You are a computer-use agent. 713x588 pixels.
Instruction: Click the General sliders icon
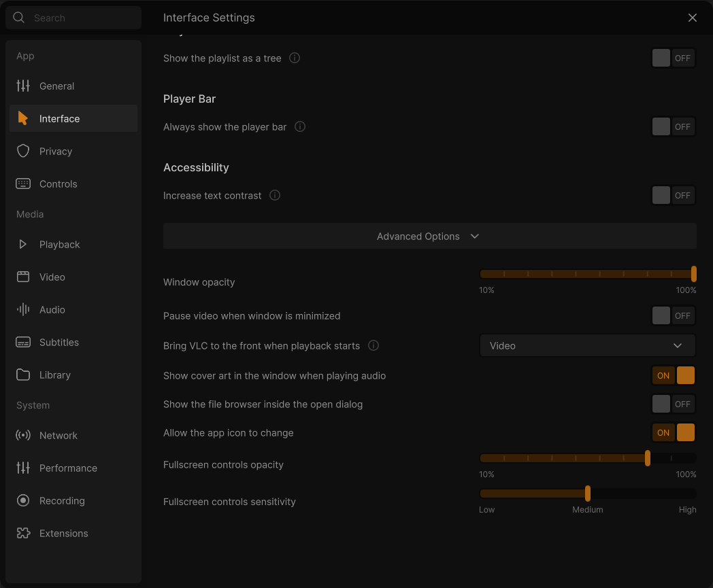point(23,86)
